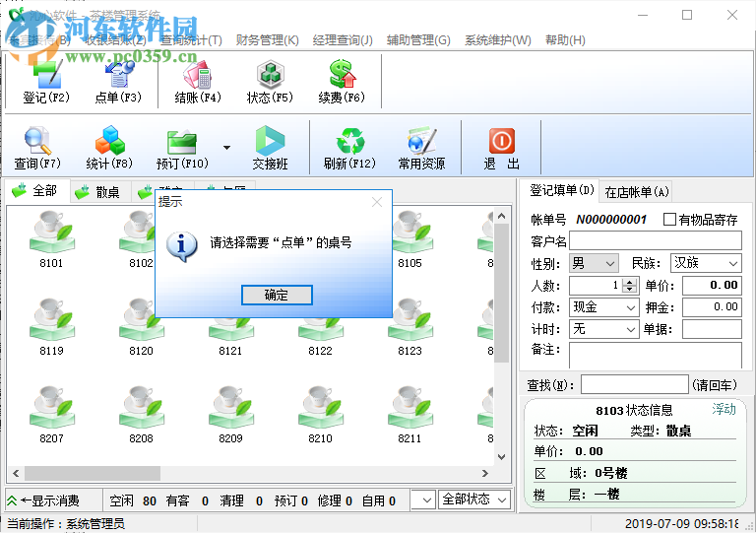
Task: Select table 8120
Action: pyautogui.click(x=142, y=327)
